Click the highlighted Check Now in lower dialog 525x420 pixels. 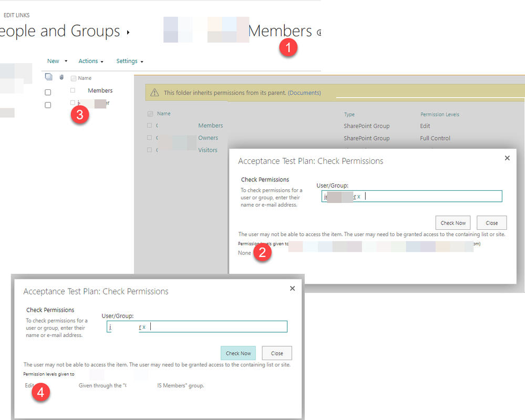tap(238, 353)
